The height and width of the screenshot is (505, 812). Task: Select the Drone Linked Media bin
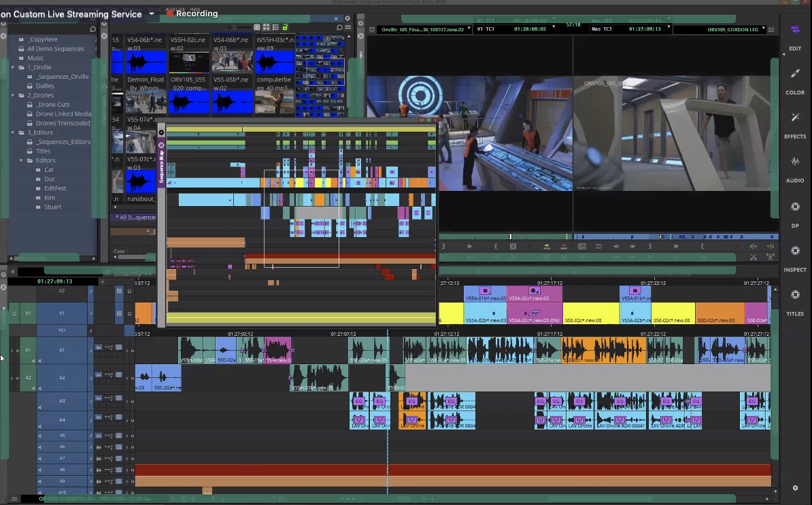pyautogui.click(x=63, y=114)
